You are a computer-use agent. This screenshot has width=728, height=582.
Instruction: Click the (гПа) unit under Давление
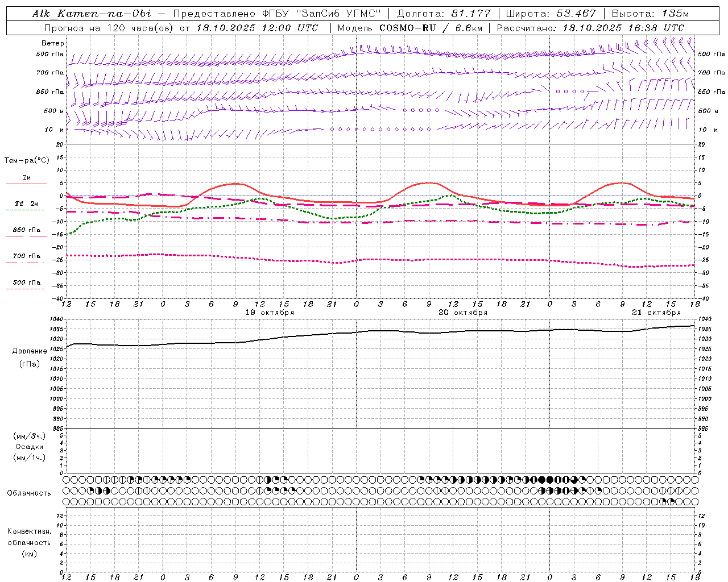coord(30,364)
